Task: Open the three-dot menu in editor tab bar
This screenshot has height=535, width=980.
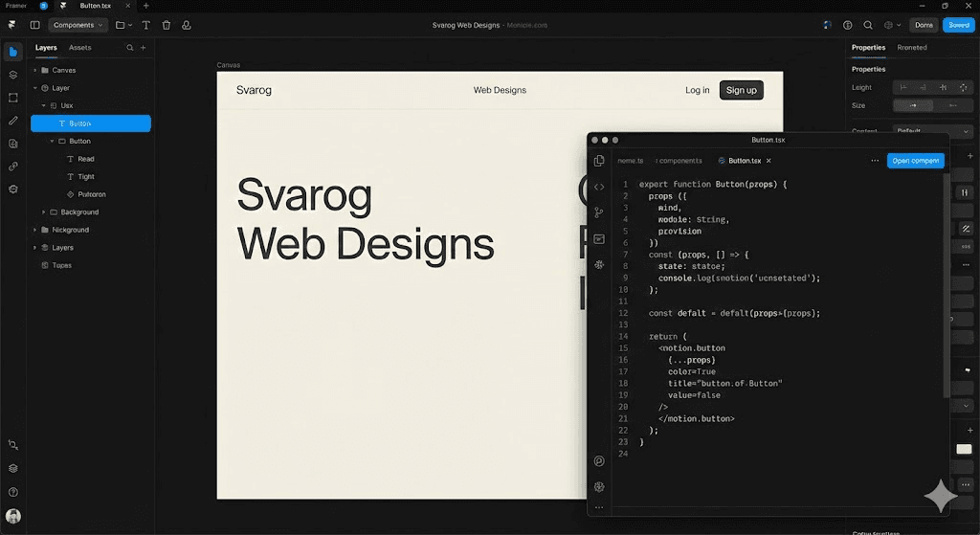Action: (x=875, y=161)
